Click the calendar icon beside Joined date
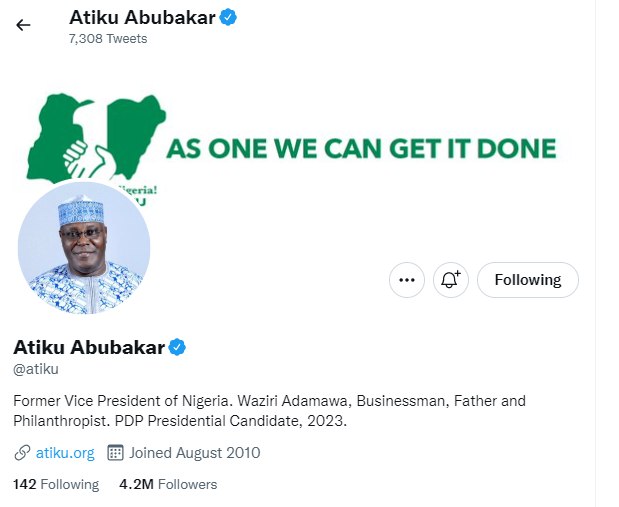The height and width of the screenshot is (507, 619). coord(115,453)
